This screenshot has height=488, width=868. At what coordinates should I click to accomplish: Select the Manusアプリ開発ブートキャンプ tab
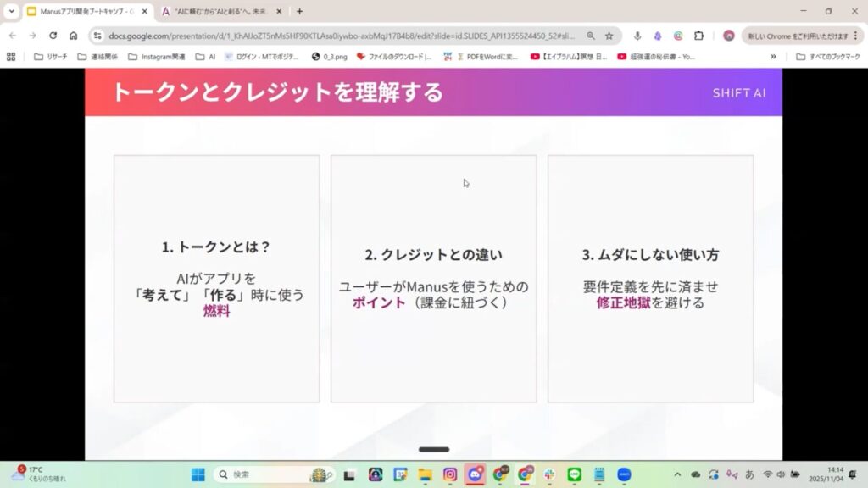coord(85,11)
